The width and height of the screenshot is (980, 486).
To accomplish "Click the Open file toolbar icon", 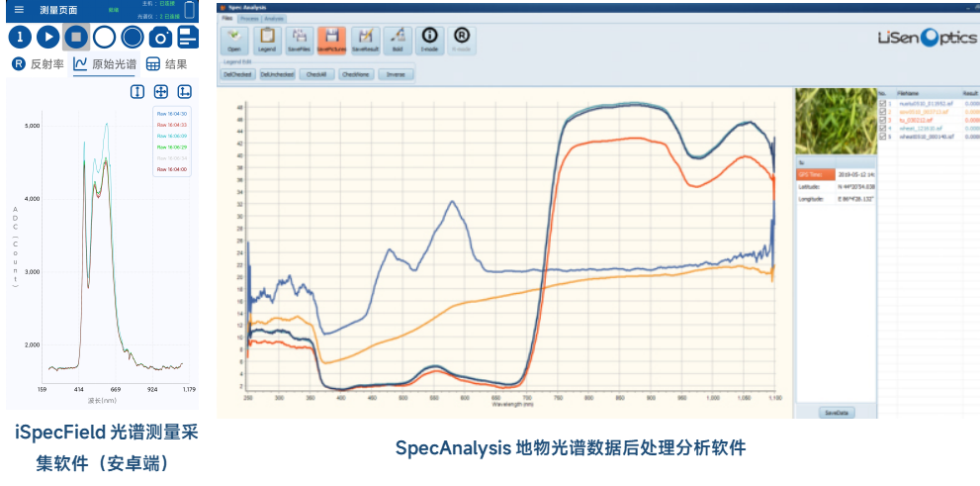I will pos(234,41).
